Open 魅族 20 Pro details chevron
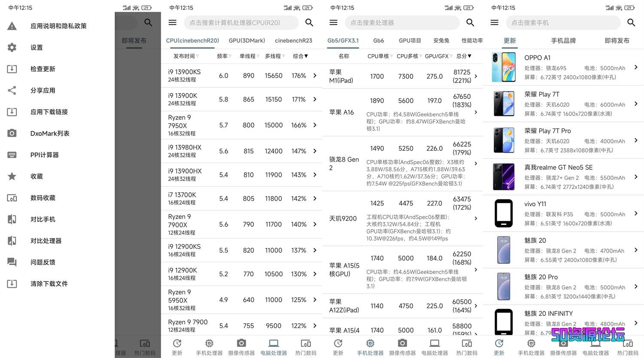 (x=636, y=286)
